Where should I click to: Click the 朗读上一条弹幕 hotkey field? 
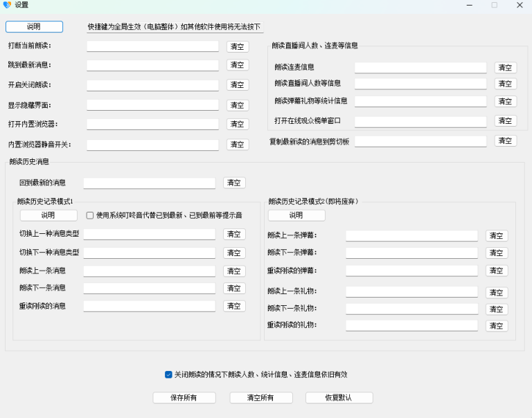pyautogui.click(x=411, y=235)
